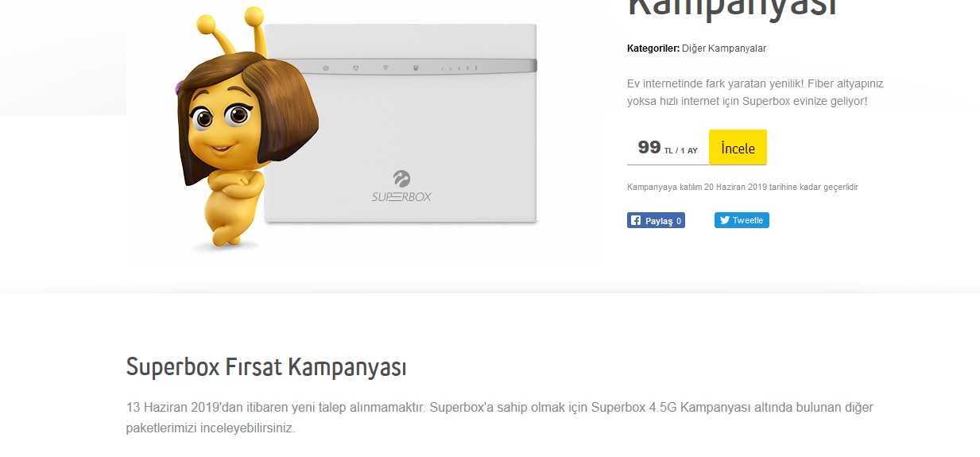Open the yellow İncele button
Screen dimensions: 980x457
[x=738, y=148]
